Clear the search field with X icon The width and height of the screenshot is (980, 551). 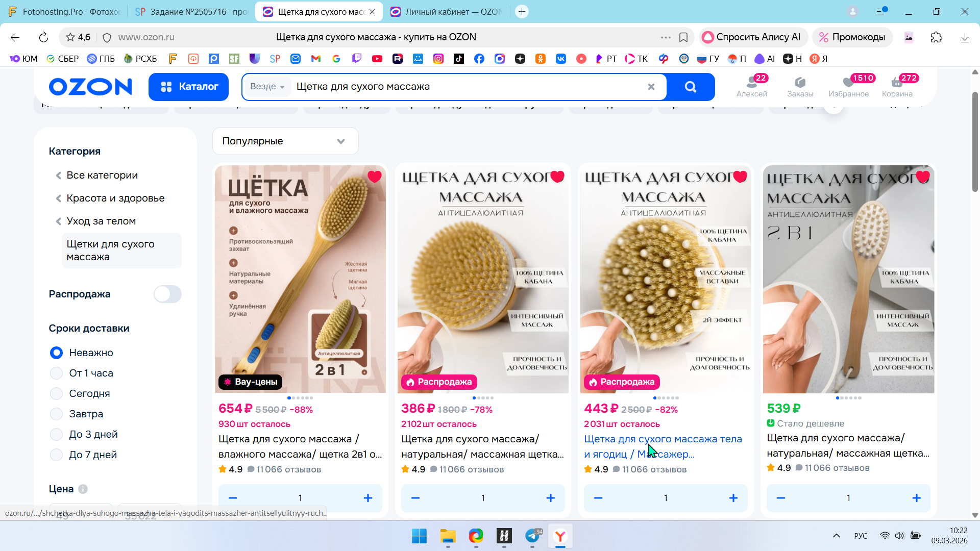(651, 87)
